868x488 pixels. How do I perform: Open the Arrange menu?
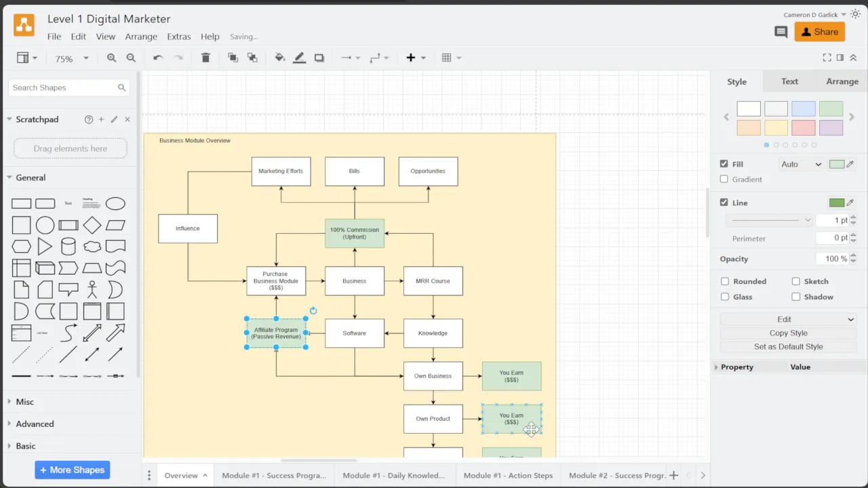click(141, 37)
